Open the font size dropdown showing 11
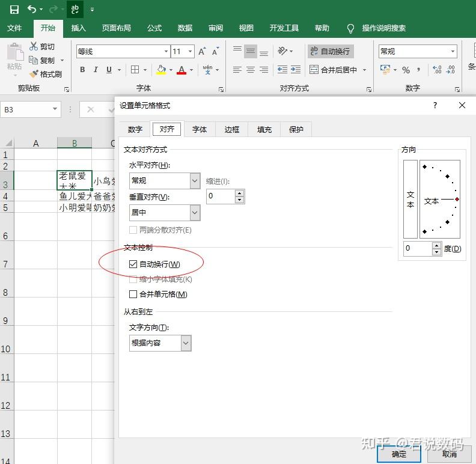The image size is (476, 464). 191,51
